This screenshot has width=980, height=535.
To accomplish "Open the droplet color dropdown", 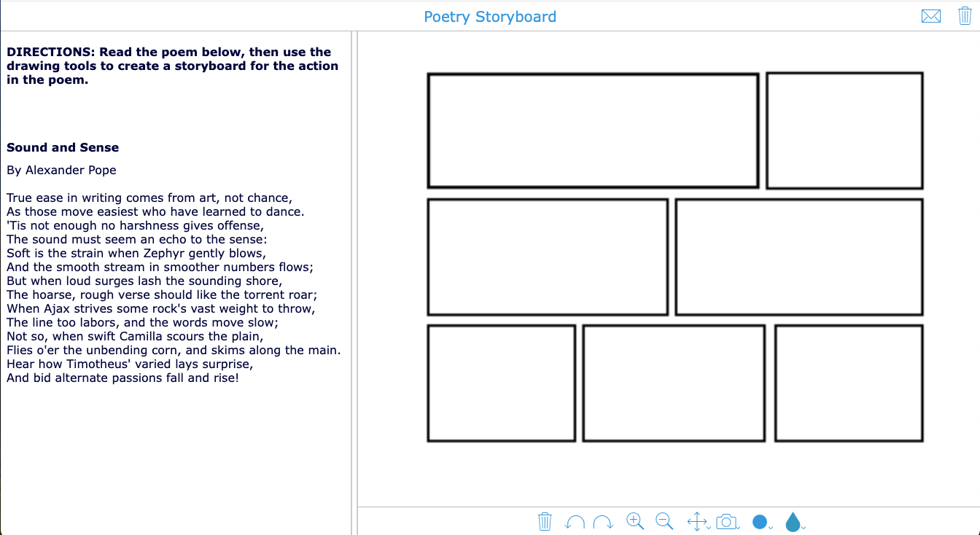I will [803, 526].
